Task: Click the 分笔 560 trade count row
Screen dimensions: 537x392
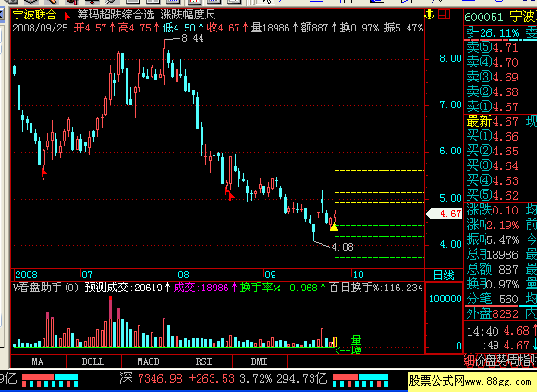Action: [492, 300]
